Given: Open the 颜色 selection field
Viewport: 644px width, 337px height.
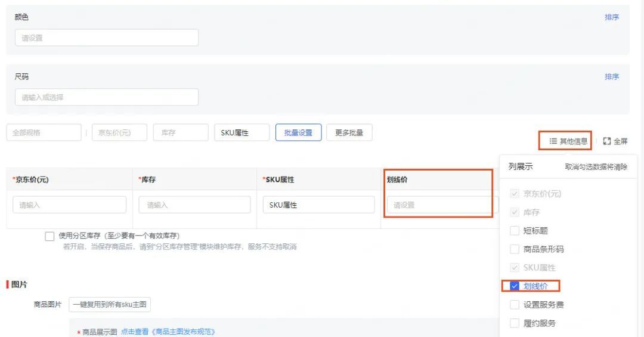Looking at the screenshot, I should pyautogui.click(x=107, y=38).
